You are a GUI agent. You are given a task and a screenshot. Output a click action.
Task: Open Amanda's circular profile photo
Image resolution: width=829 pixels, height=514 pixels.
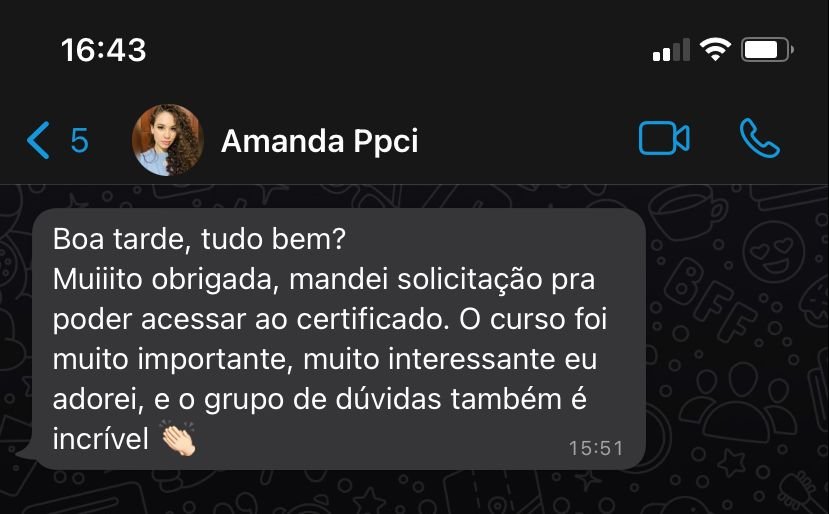(x=168, y=140)
